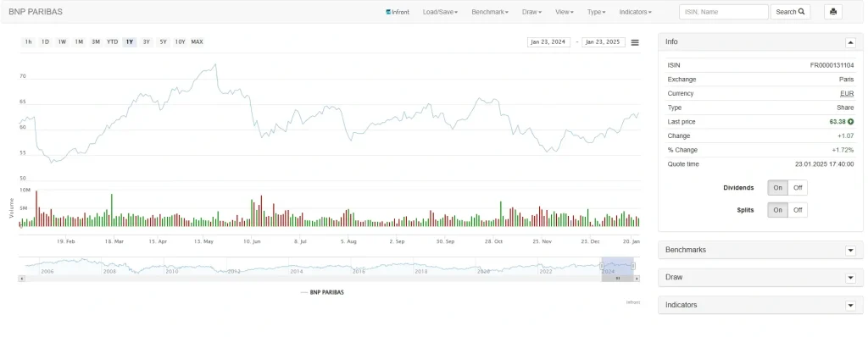Click the Search magnifier button

(x=791, y=12)
